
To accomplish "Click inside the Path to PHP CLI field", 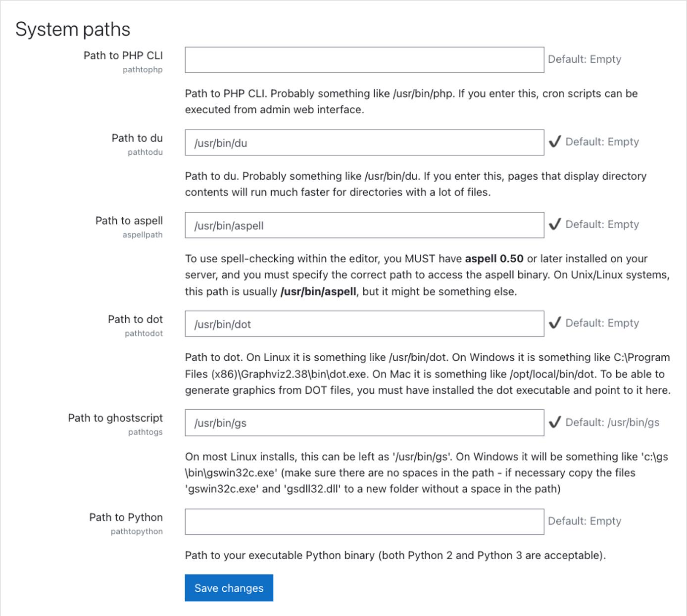I will 364,59.
